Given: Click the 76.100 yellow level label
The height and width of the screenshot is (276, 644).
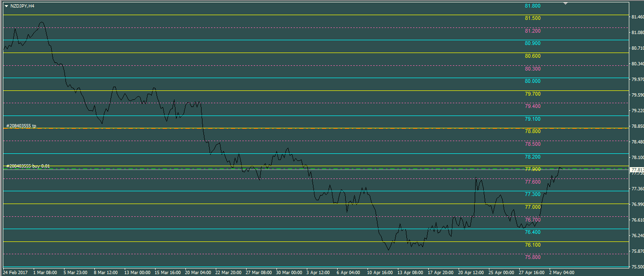Looking at the screenshot, I should click(533, 245).
